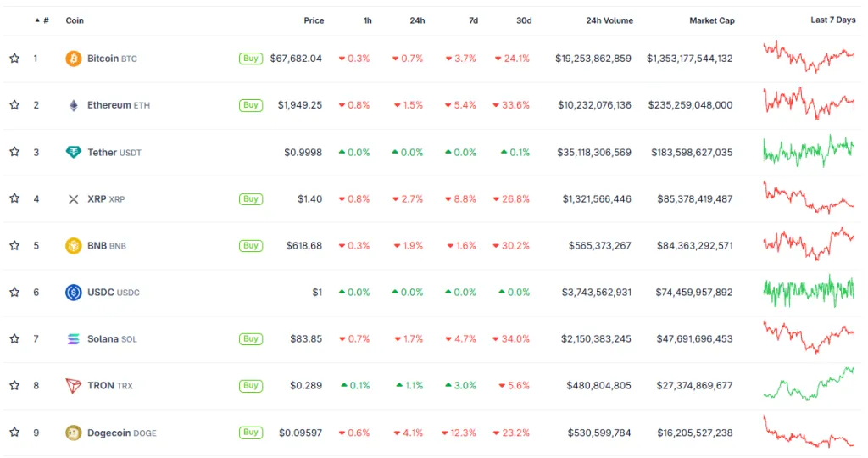Viewport: 868px width, 458px height.
Task: Click the Solana logo icon
Action: (x=74, y=339)
